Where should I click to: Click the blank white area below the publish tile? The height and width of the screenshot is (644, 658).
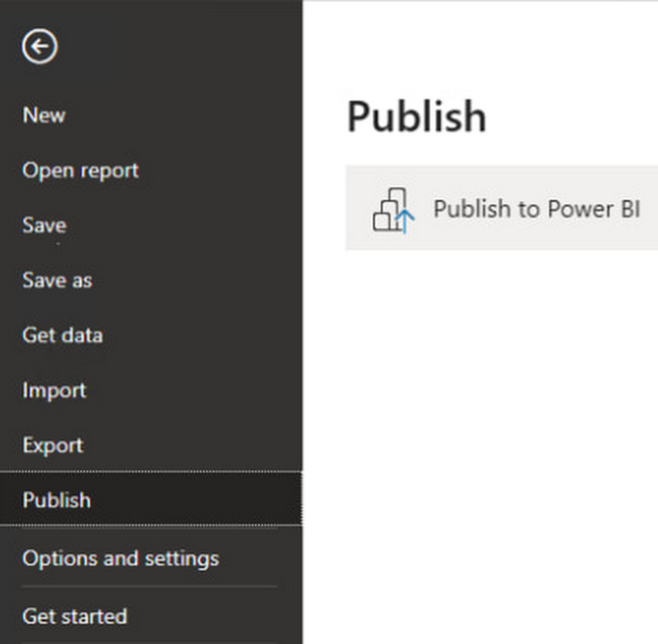coord(480,428)
